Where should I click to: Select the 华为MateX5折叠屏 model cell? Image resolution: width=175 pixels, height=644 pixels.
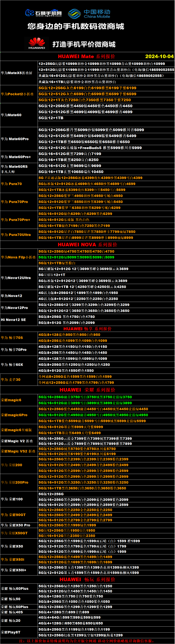(19, 73)
